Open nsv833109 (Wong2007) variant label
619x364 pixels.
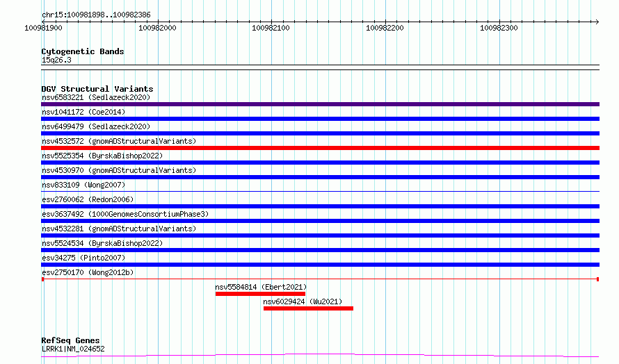(83, 185)
